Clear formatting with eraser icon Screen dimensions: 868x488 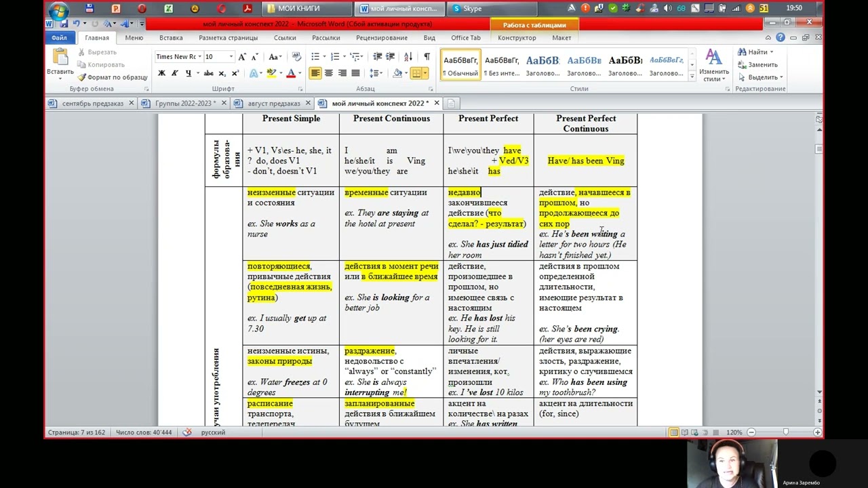pos(296,57)
